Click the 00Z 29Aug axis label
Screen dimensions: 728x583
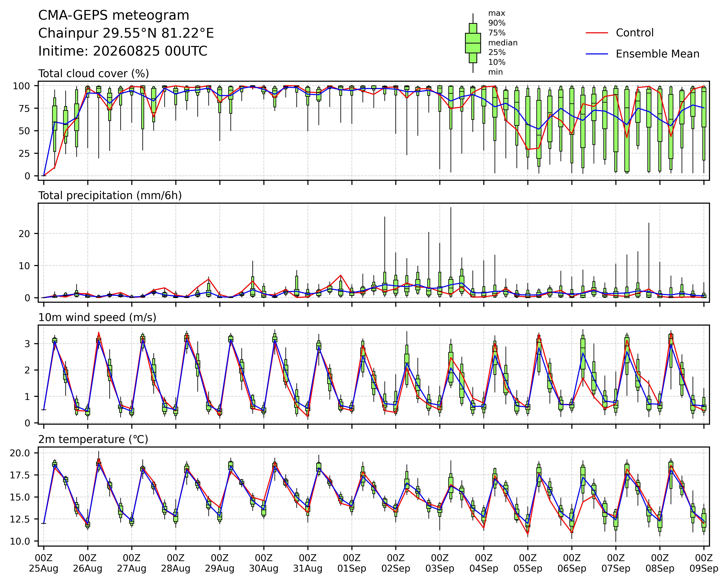coord(220,563)
